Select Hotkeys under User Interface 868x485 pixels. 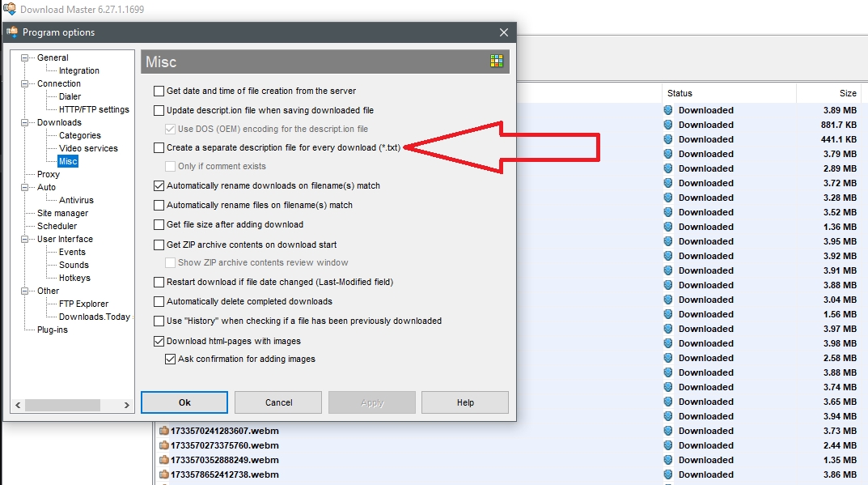point(74,278)
